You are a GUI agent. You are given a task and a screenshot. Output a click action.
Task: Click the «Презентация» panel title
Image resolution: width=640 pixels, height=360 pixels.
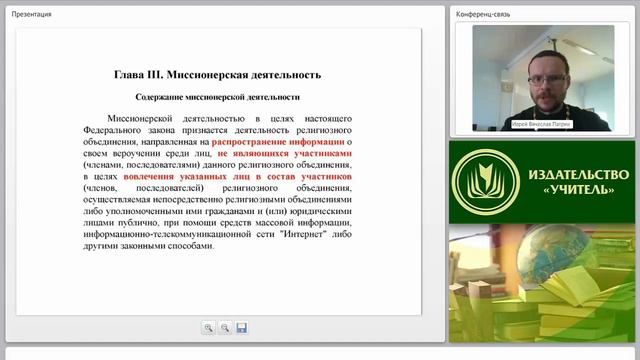click(x=31, y=14)
